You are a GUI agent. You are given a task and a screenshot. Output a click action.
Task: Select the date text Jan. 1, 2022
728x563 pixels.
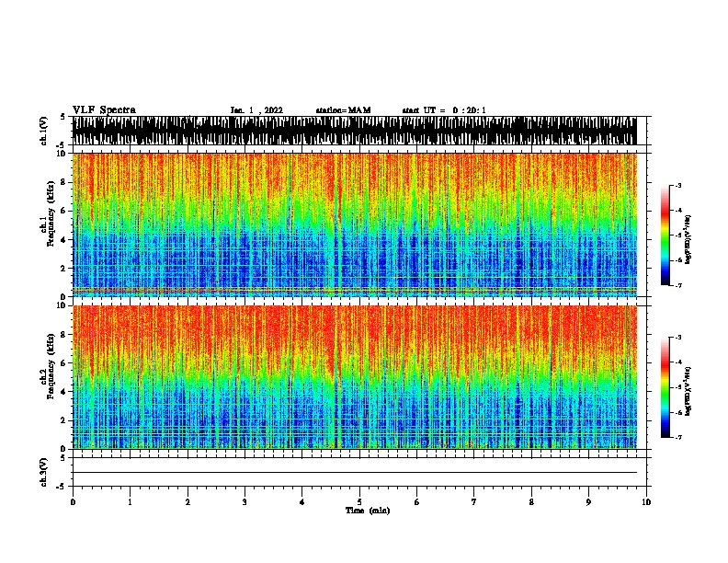click(256, 110)
